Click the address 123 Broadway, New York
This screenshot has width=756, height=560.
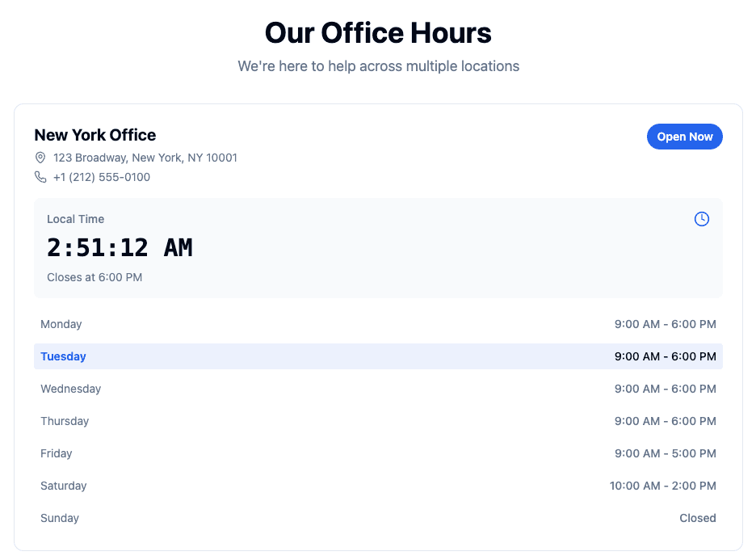pos(145,158)
